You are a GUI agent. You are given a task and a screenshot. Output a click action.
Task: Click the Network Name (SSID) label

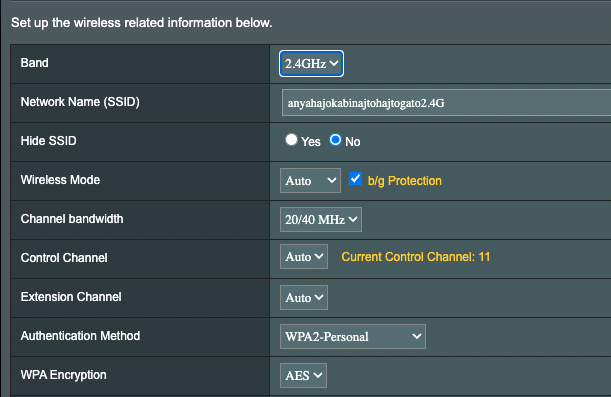click(x=80, y=102)
